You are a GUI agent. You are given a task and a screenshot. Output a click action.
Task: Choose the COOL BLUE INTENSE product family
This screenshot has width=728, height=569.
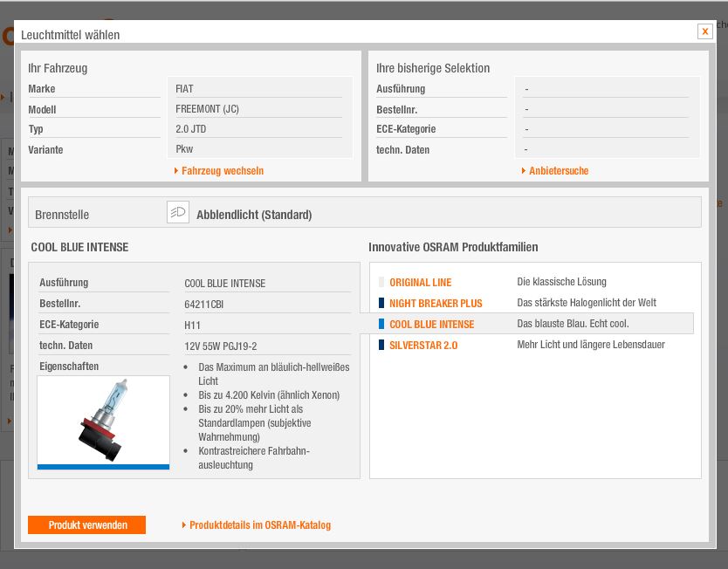pos(431,325)
